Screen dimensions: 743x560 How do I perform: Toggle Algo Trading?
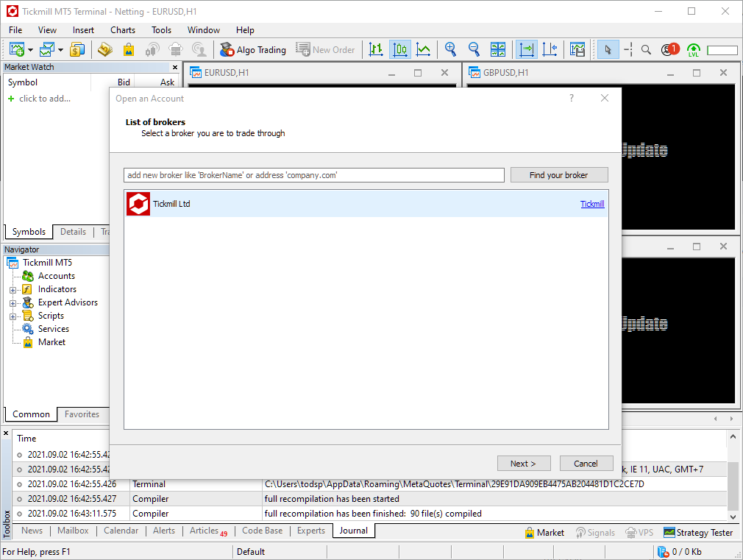coord(253,50)
